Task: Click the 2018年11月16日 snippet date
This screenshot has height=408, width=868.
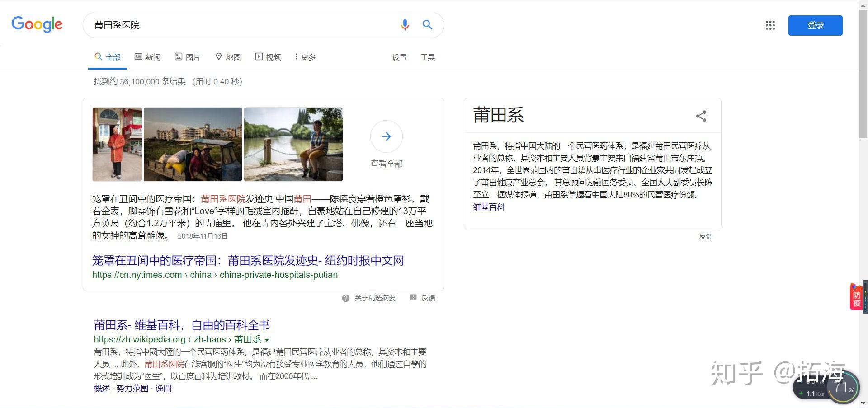Action: click(203, 236)
